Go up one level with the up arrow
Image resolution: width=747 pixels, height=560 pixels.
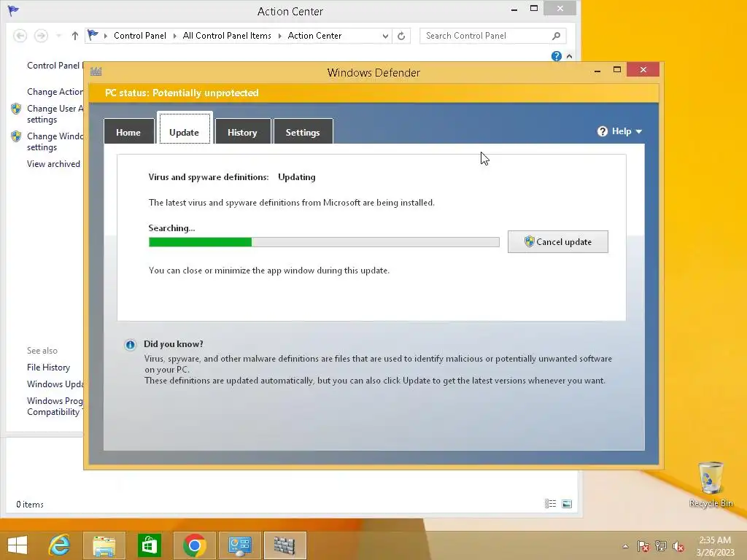[x=75, y=36]
